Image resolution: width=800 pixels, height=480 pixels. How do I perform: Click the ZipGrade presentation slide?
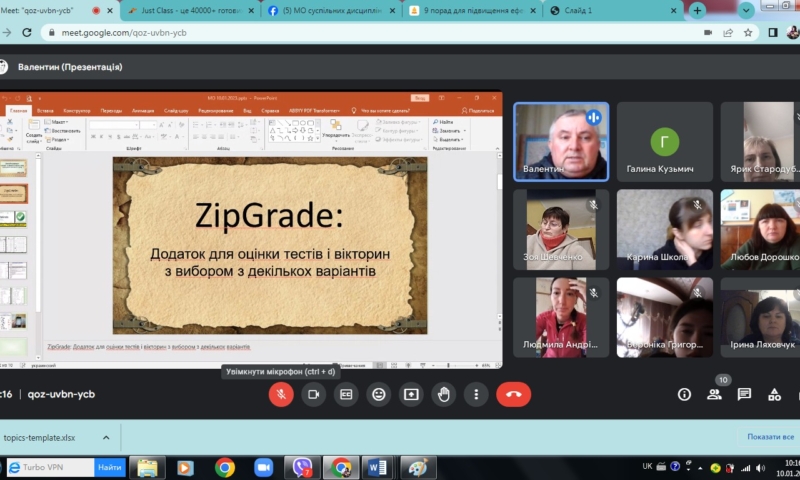(270, 245)
